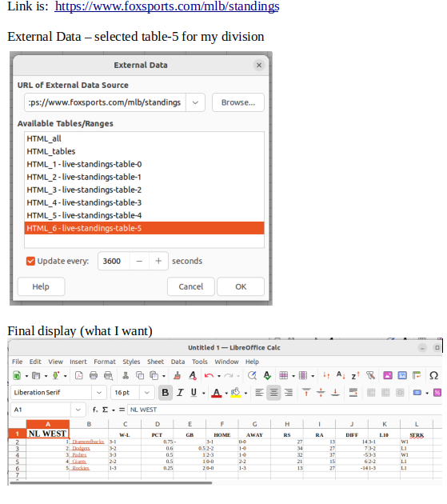
Task: Increase update interval with plus button
Action: click(x=158, y=261)
